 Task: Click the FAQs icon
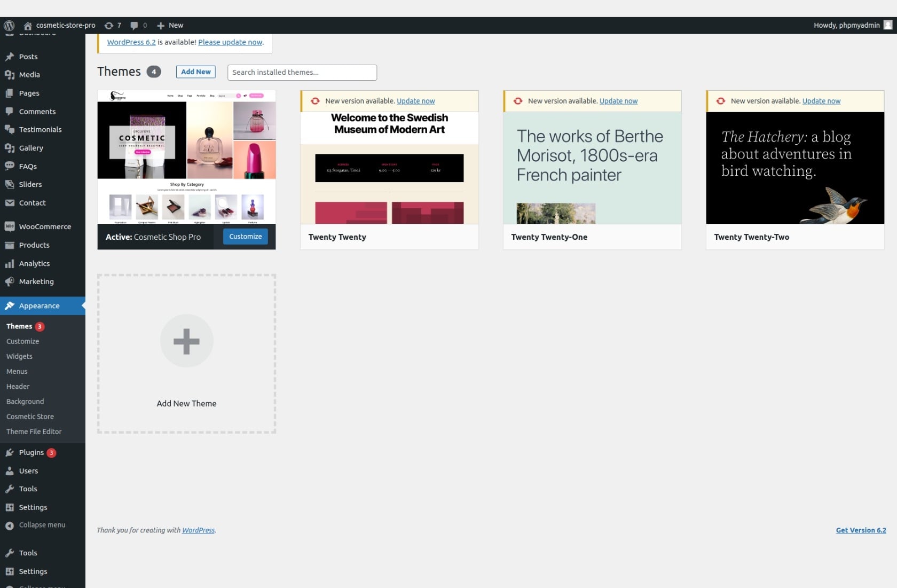coord(10,166)
